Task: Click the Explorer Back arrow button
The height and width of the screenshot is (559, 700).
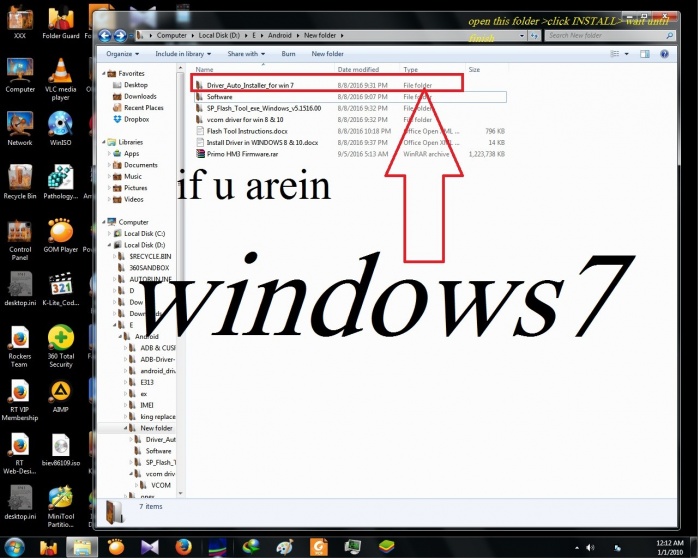Action: tap(105, 35)
